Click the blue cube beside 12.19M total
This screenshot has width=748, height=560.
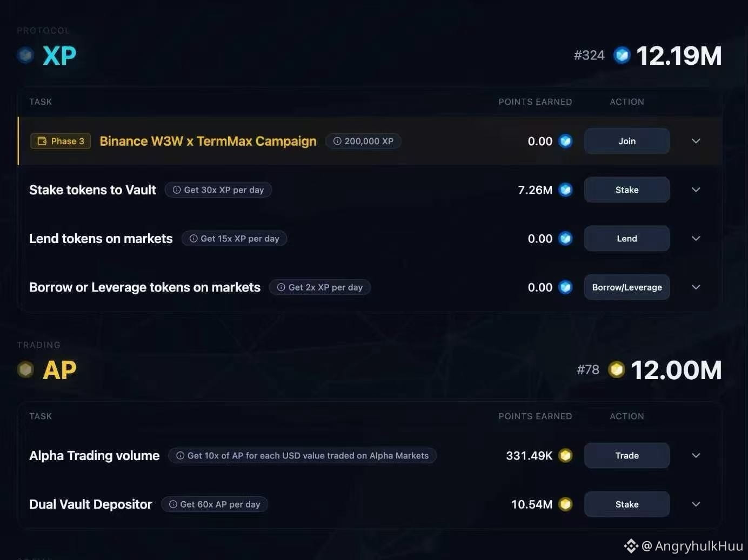pos(622,55)
